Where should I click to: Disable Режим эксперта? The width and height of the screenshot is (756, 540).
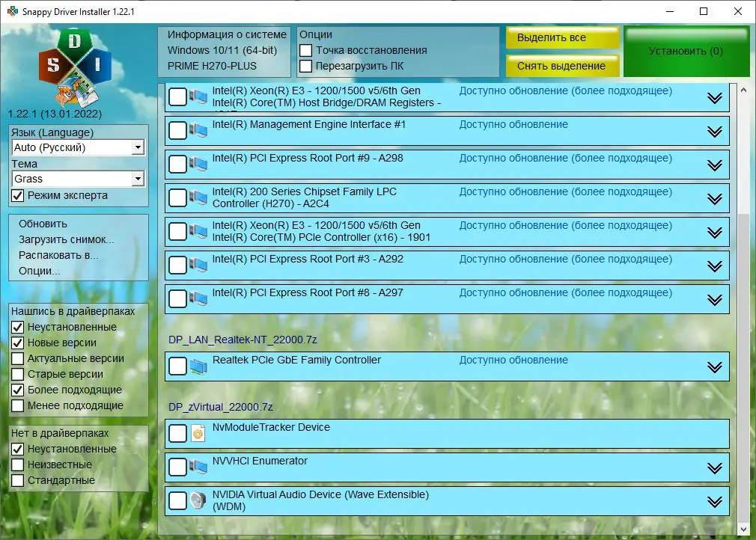pos(16,195)
